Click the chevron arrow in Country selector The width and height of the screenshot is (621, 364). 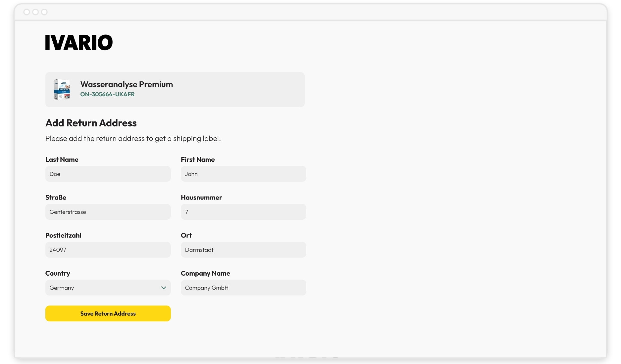[x=164, y=288]
